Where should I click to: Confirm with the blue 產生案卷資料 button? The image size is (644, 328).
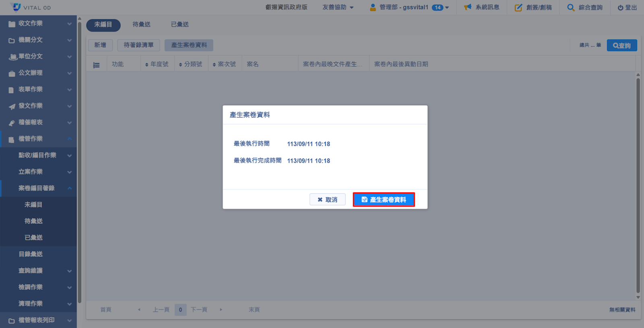[384, 200]
